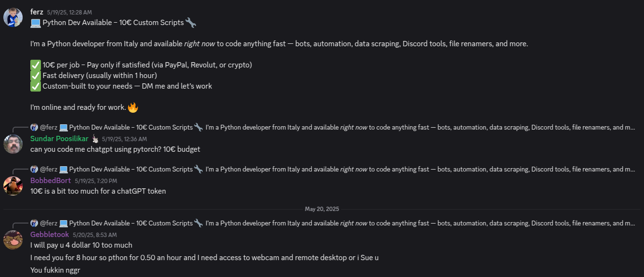Click the "May 20, 2025" date divider

coord(322,209)
